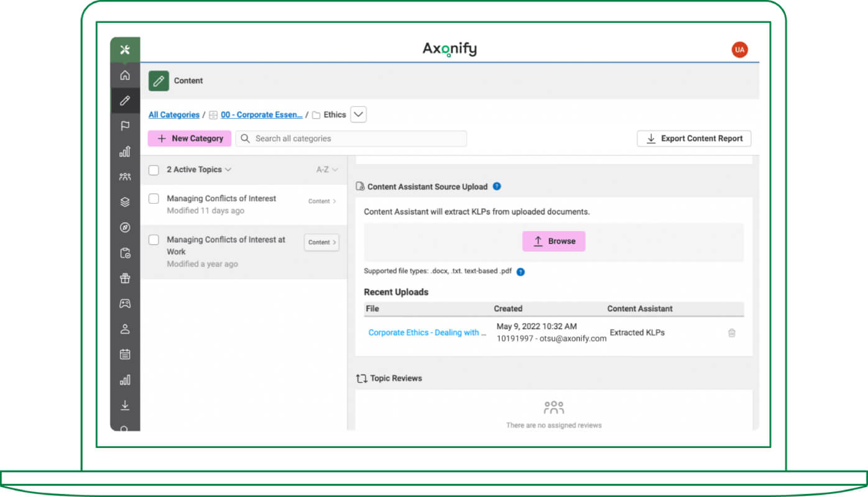Open the dropdown chevron next to Ethics breadcrumb
Viewport: 868px width, 497px height.
359,115
